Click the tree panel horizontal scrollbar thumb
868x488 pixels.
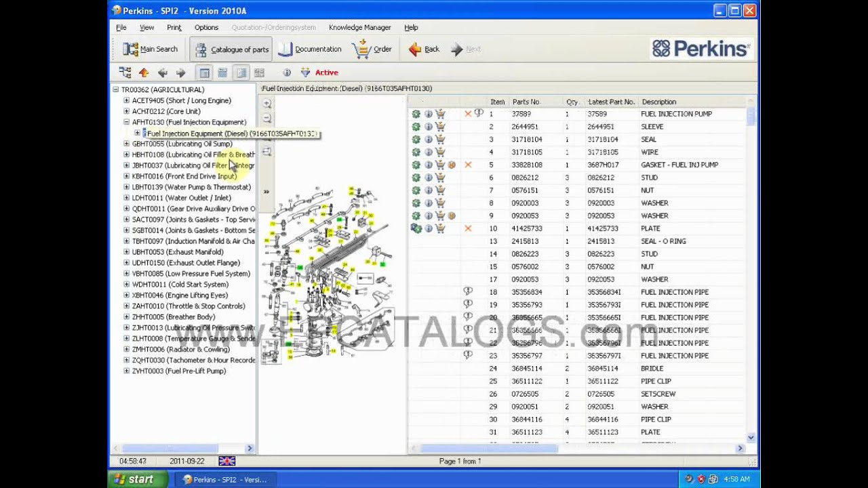(170, 449)
